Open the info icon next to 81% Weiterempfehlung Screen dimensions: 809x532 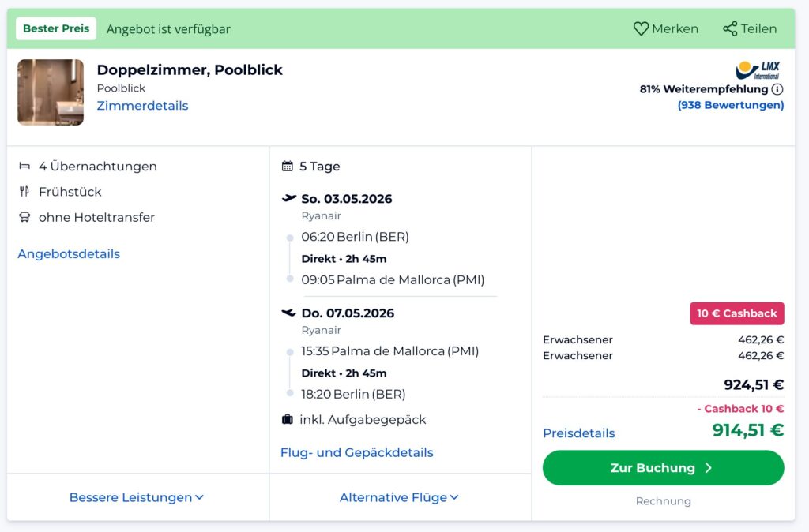pos(776,89)
